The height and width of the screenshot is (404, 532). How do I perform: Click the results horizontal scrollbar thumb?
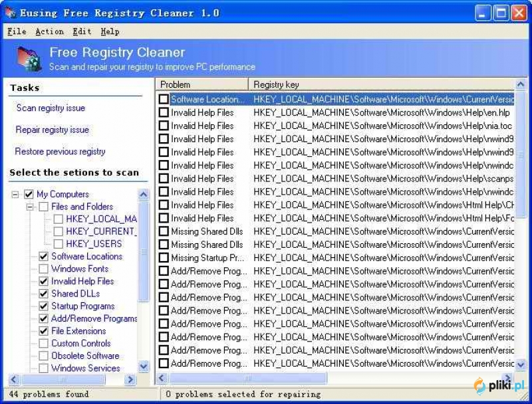247,377
